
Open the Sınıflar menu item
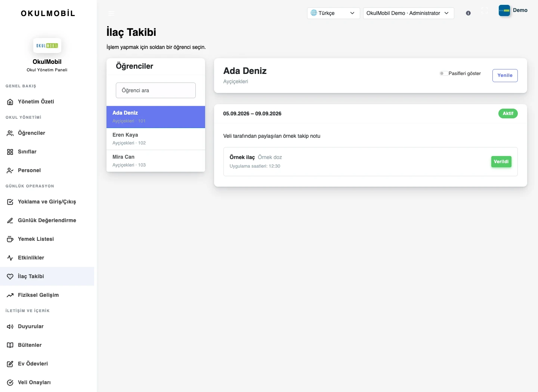(x=47, y=152)
